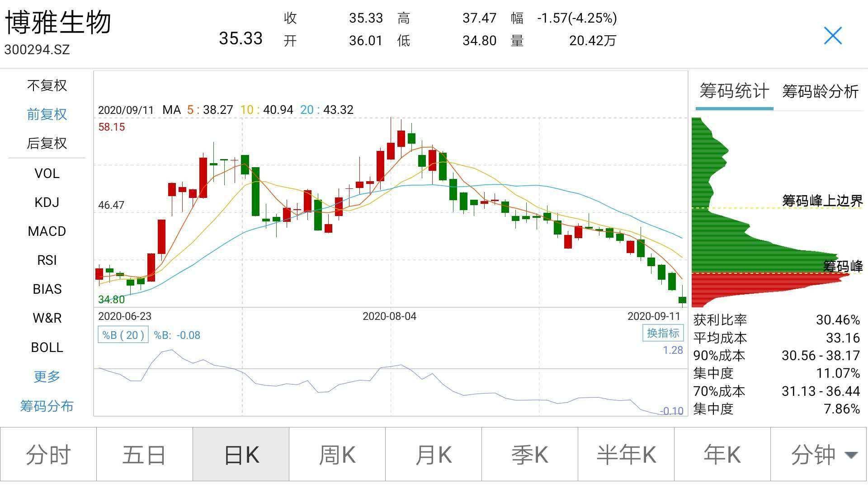Image resolution: width=868 pixels, height=488 pixels.
Task: Click 换指标 to change indicator
Action: (663, 333)
